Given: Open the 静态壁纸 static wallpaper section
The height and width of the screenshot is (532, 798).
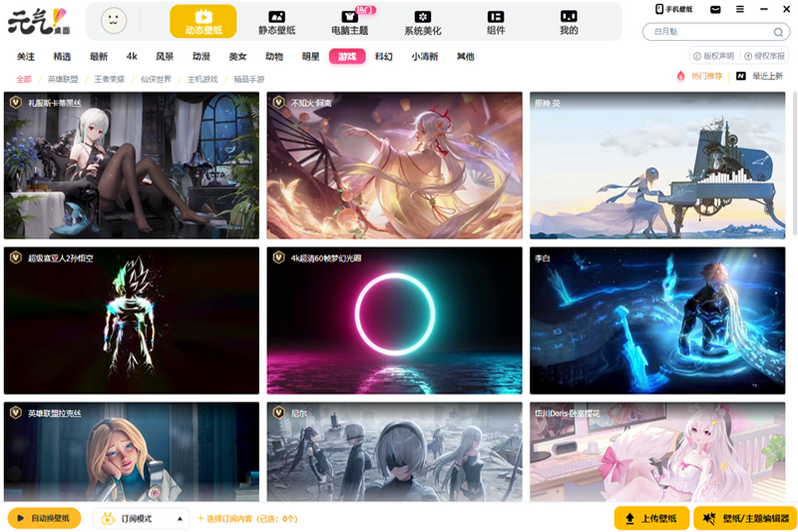Looking at the screenshot, I should point(277,22).
